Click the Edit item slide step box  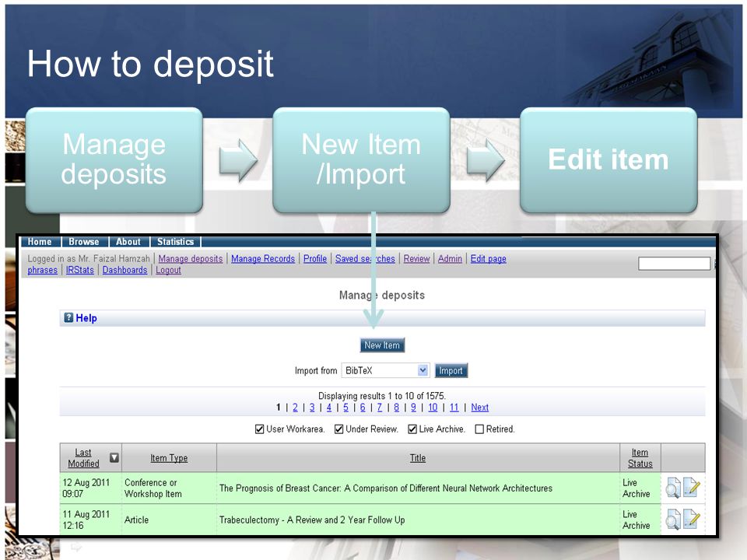click(x=608, y=160)
